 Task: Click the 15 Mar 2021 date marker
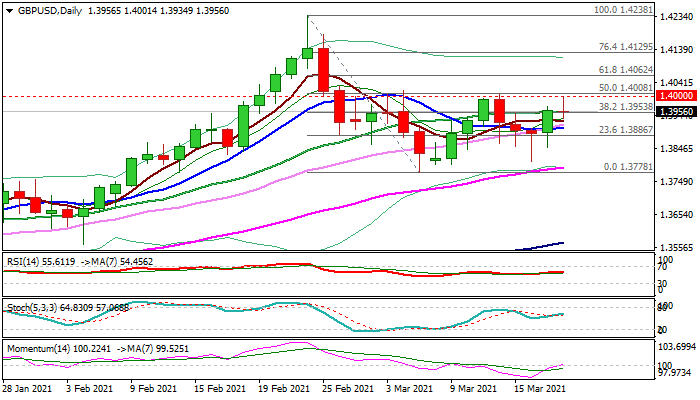(542, 388)
